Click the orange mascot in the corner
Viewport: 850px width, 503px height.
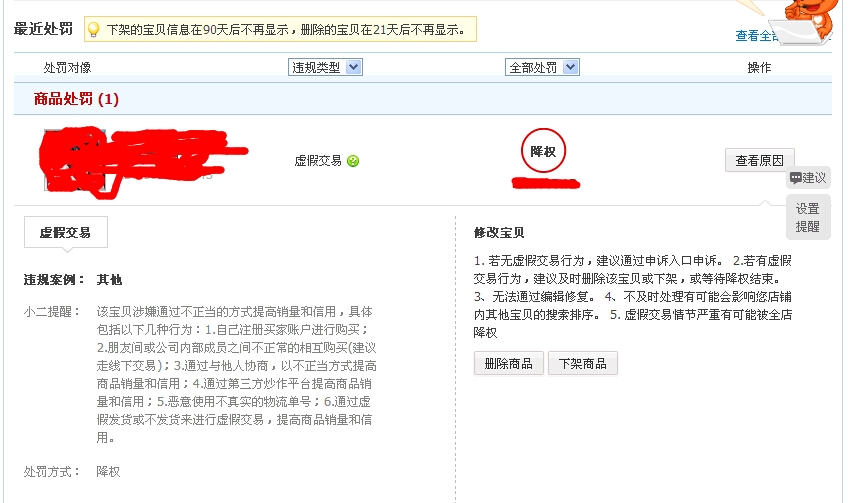coord(805,15)
